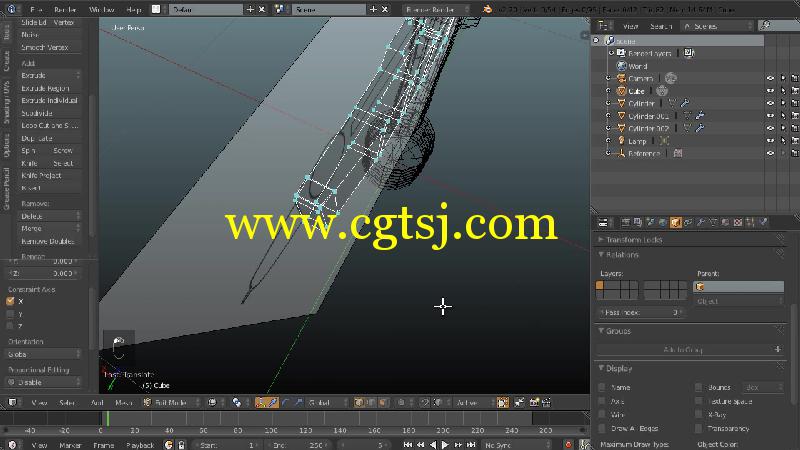Toggle visibility eye for Cylinder.002
The image size is (800, 450).
point(770,128)
